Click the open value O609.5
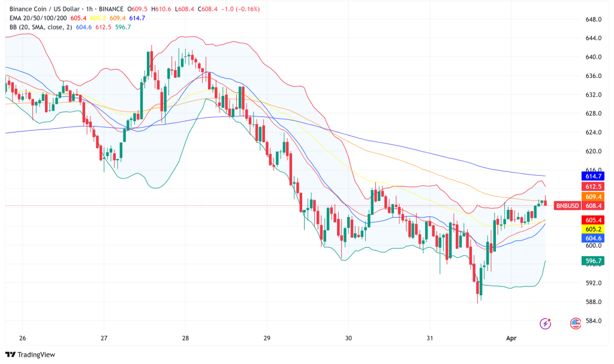This screenshot has width=614, height=364. point(137,9)
